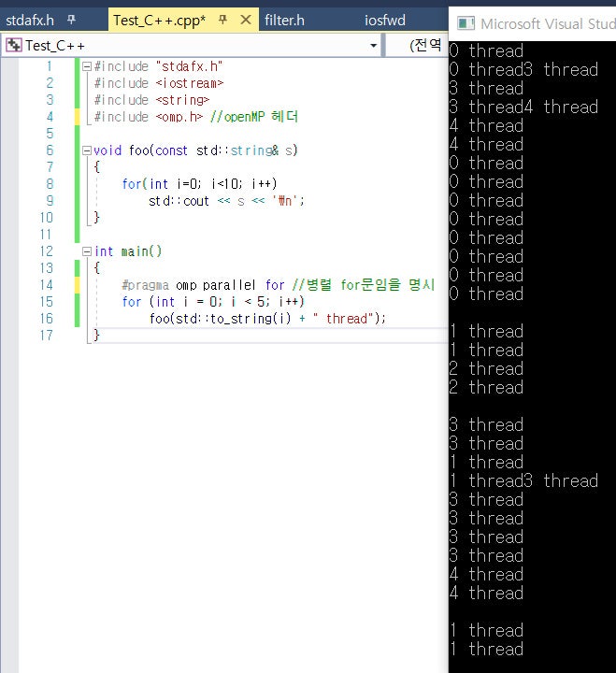This screenshot has height=673, width=616.
Task: Collapse the main function at line 12
Action: pyautogui.click(x=86, y=251)
